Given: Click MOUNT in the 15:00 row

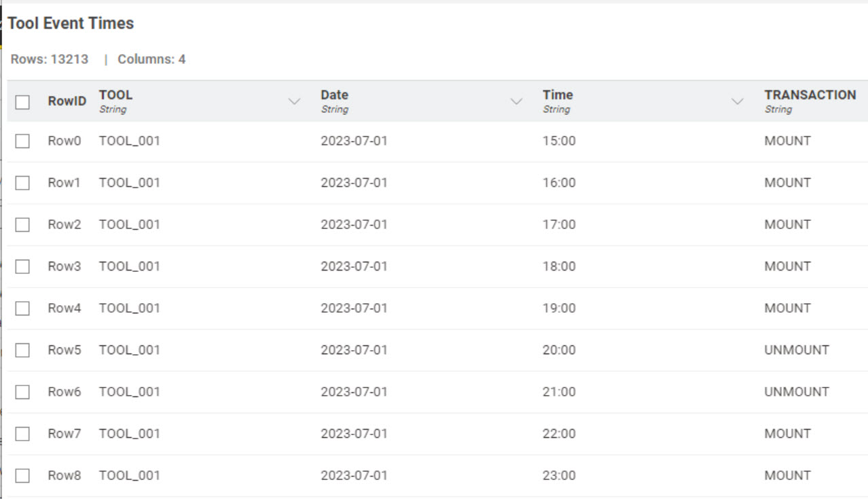Looking at the screenshot, I should [787, 141].
